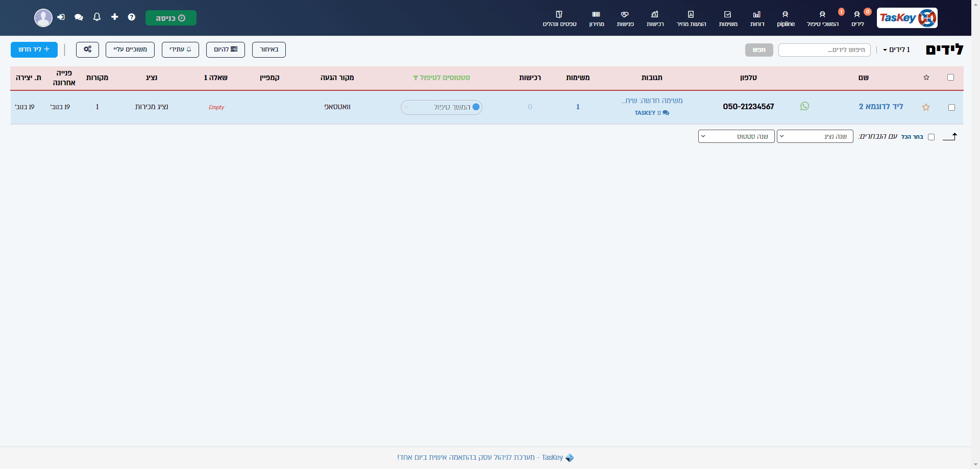Open the user profile avatar
The image size is (980, 469).
43,18
